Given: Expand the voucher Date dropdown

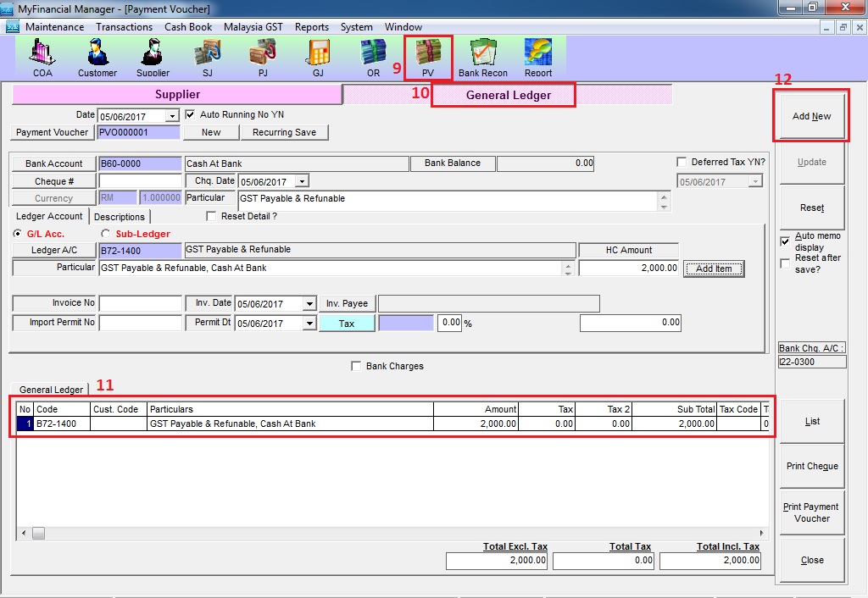Looking at the screenshot, I should pos(172,116).
